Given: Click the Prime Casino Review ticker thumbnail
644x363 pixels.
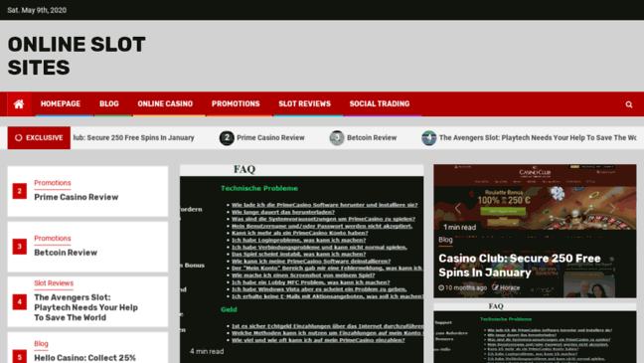Looking at the screenshot, I should coord(227,137).
